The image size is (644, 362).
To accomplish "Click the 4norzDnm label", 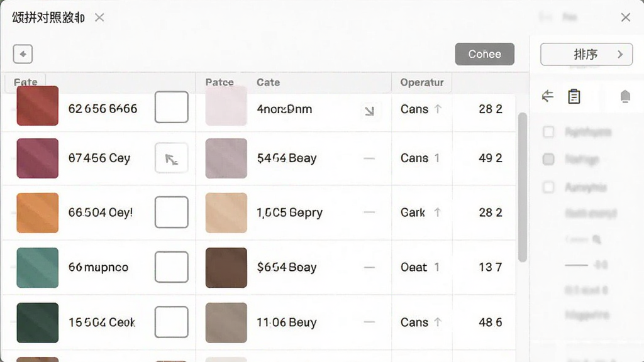I will [284, 109].
